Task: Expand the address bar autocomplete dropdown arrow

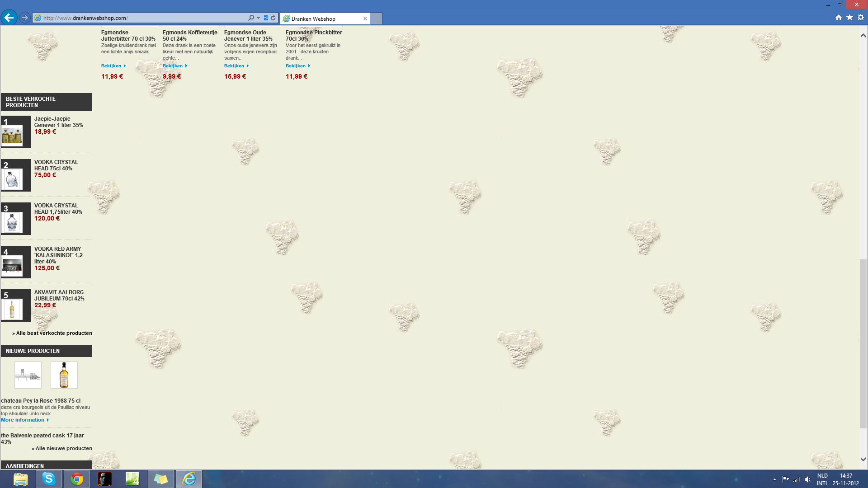Action: coord(258,18)
